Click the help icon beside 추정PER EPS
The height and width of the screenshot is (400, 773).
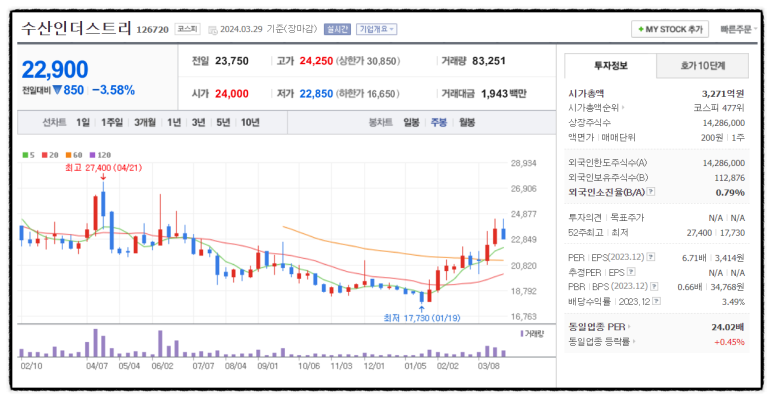[631, 272]
